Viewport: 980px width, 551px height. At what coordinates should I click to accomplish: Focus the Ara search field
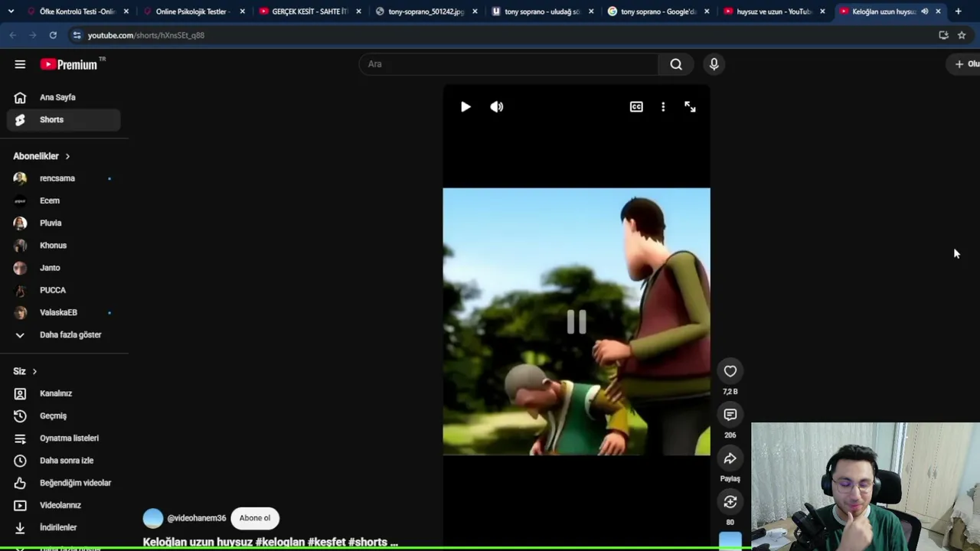[x=508, y=64]
